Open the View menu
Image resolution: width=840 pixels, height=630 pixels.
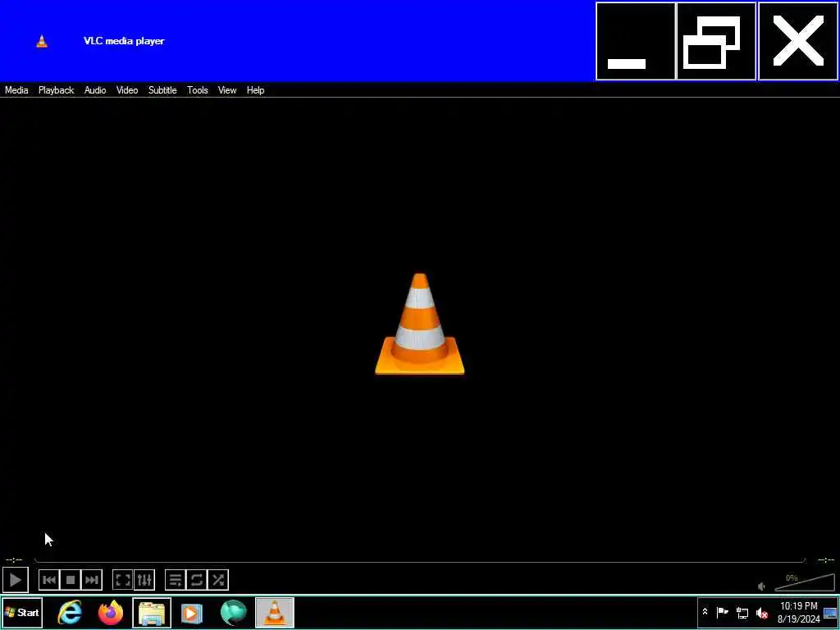(227, 90)
